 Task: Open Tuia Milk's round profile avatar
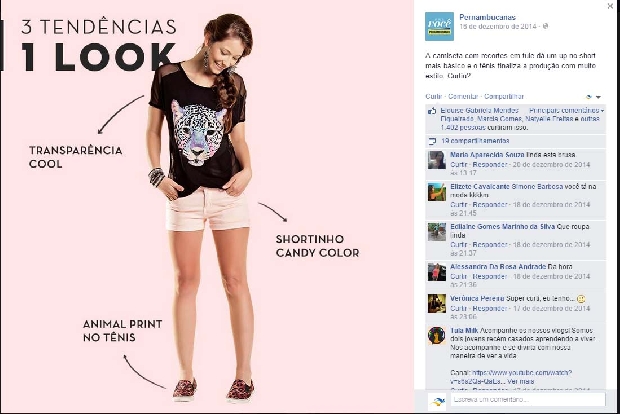point(437,335)
